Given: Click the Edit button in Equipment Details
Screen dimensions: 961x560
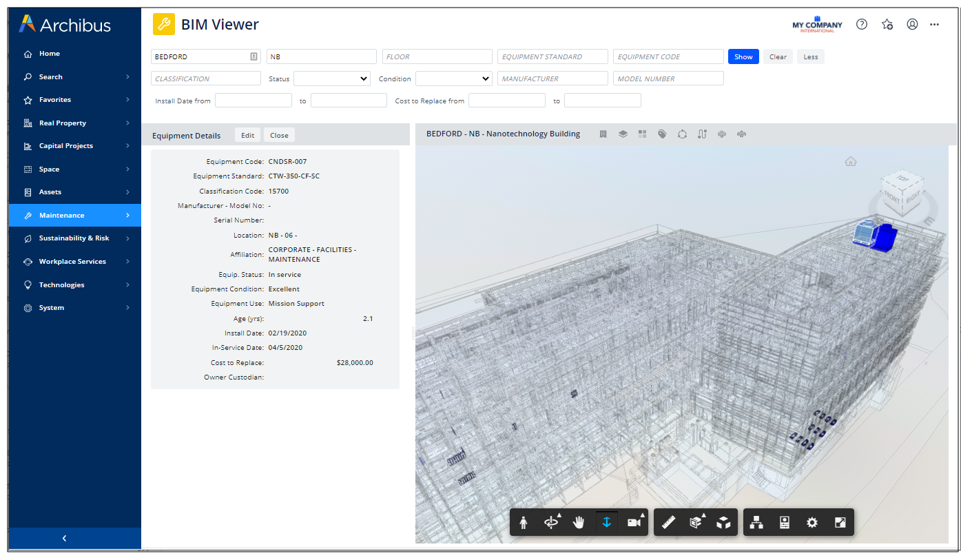Looking at the screenshot, I should pyautogui.click(x=248, y=136).
